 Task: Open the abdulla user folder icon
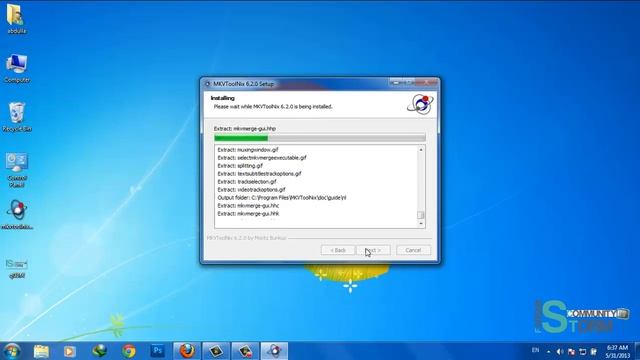point(16,18)
